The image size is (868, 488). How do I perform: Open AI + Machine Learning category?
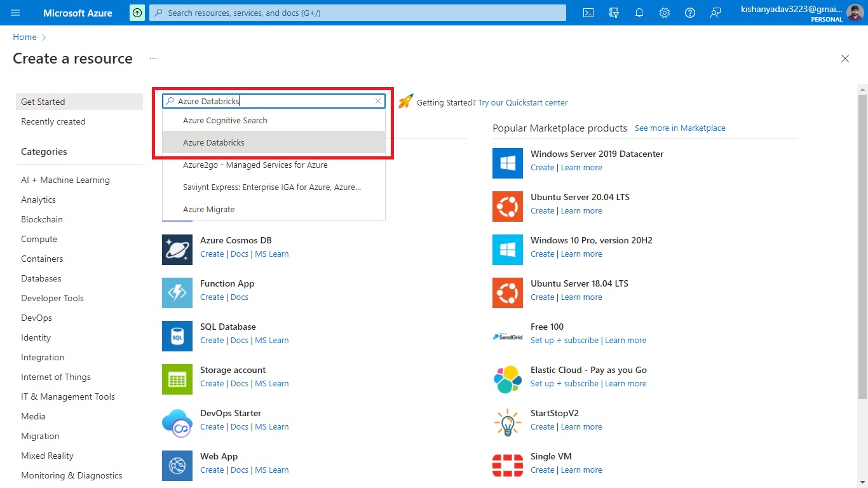pyautogui.click(x=65, y=180)
